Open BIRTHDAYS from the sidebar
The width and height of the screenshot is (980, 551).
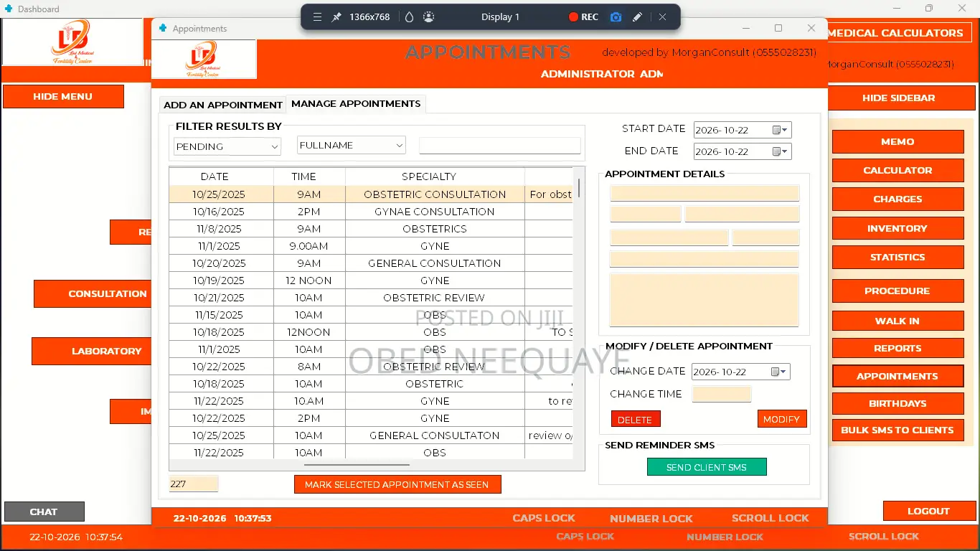(x=897, y=403)
